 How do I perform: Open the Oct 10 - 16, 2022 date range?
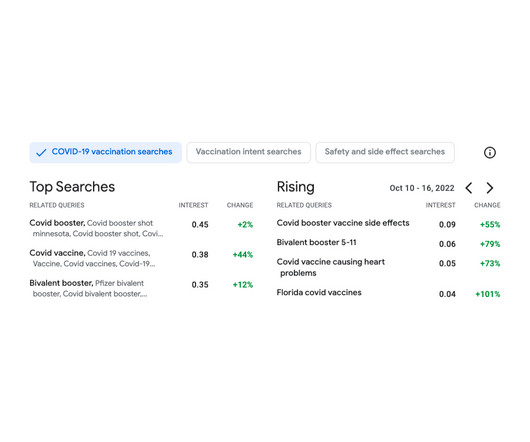tap(422, 188)
